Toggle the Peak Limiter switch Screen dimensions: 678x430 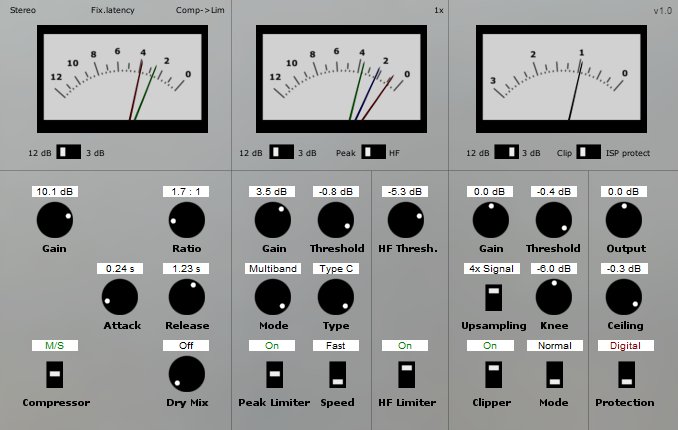click(273, 375)
